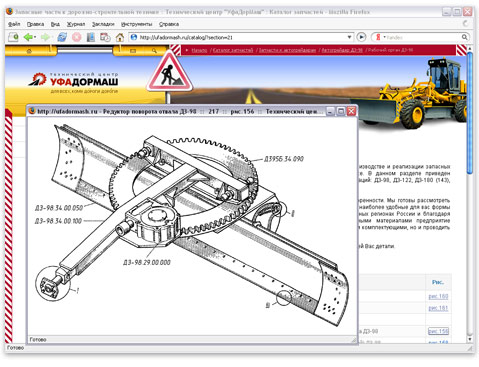The width and height of the screenshot is (479, 367).
Task: Click the Начало breadcrumb link
Action: pyautogui.click(x=199, y=50)
